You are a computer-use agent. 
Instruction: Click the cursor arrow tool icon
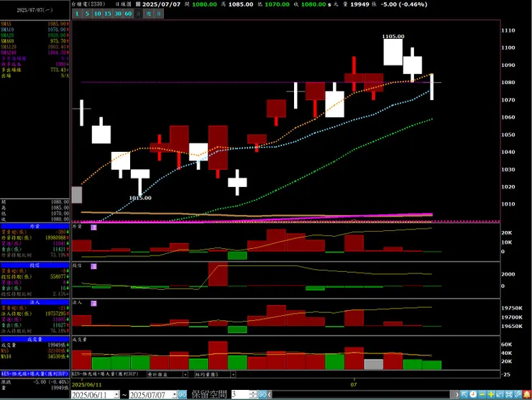(464, 394)
